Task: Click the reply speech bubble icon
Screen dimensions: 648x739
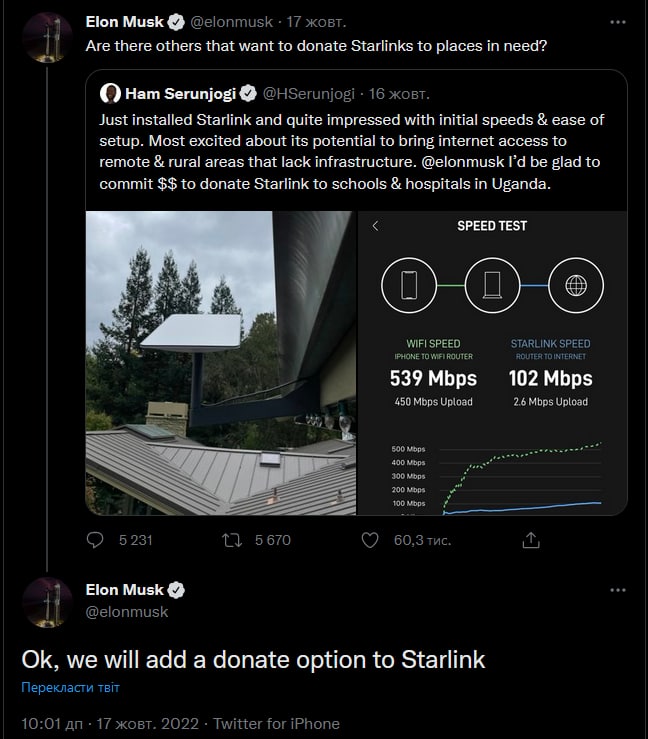Action: [96, 540]
